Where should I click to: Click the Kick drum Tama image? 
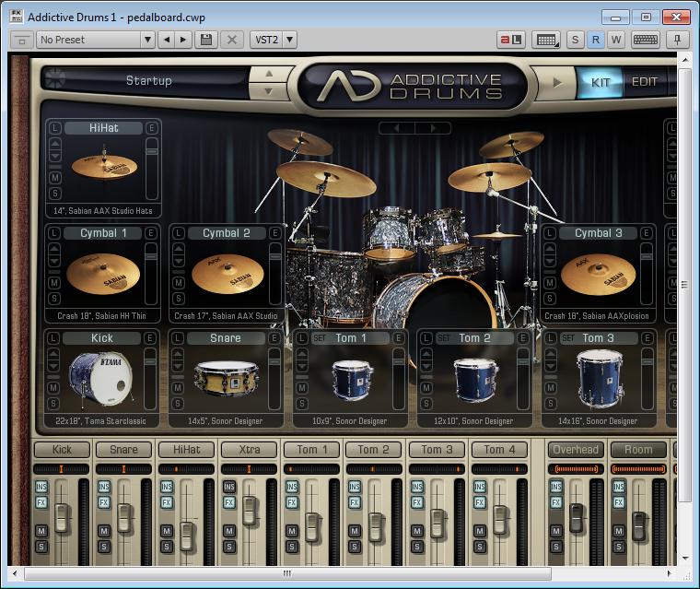101,379
